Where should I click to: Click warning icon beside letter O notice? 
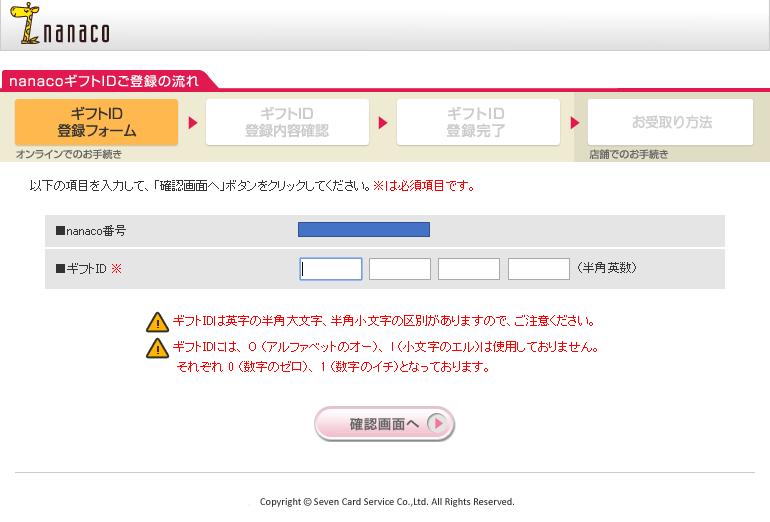(157, 348)
